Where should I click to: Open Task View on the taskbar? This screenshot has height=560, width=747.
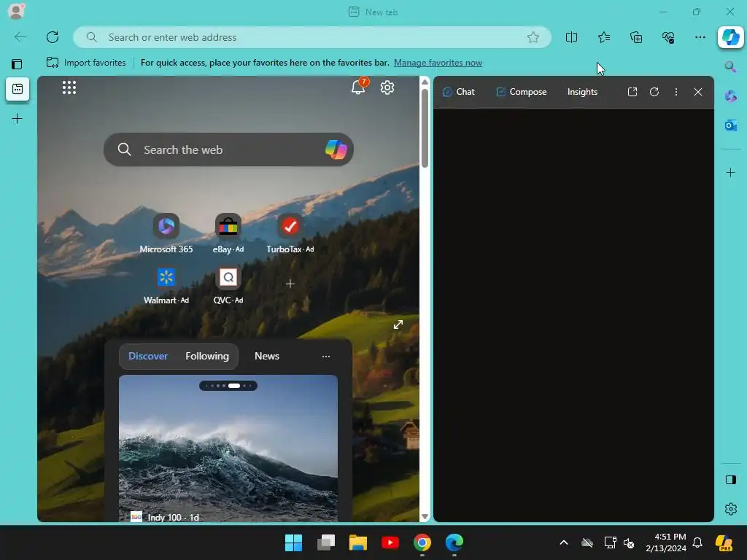pos(326,542)
